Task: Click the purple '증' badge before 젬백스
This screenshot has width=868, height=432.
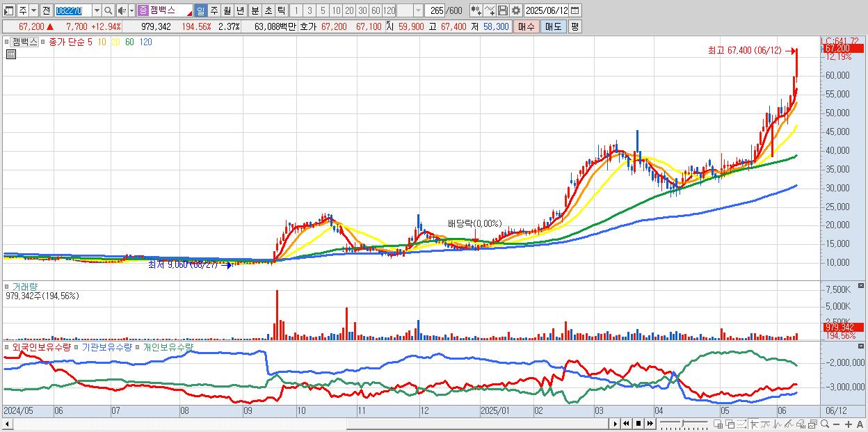Action: 143,10
